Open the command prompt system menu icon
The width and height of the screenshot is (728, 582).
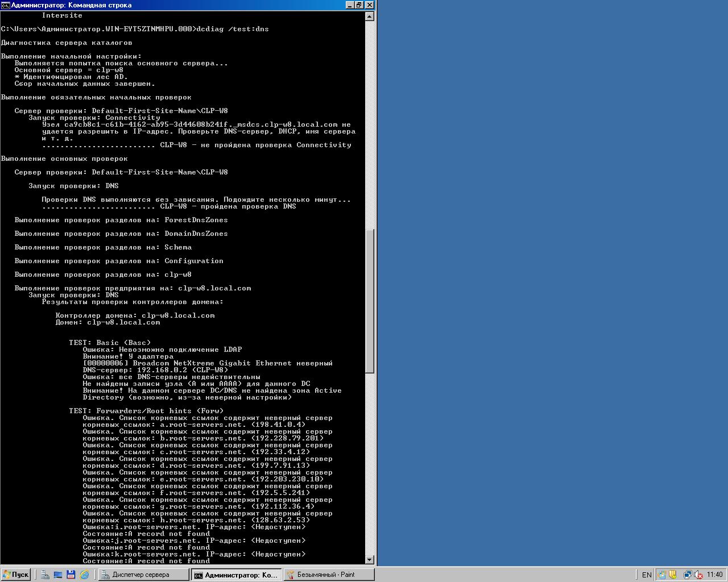point(5,5)
